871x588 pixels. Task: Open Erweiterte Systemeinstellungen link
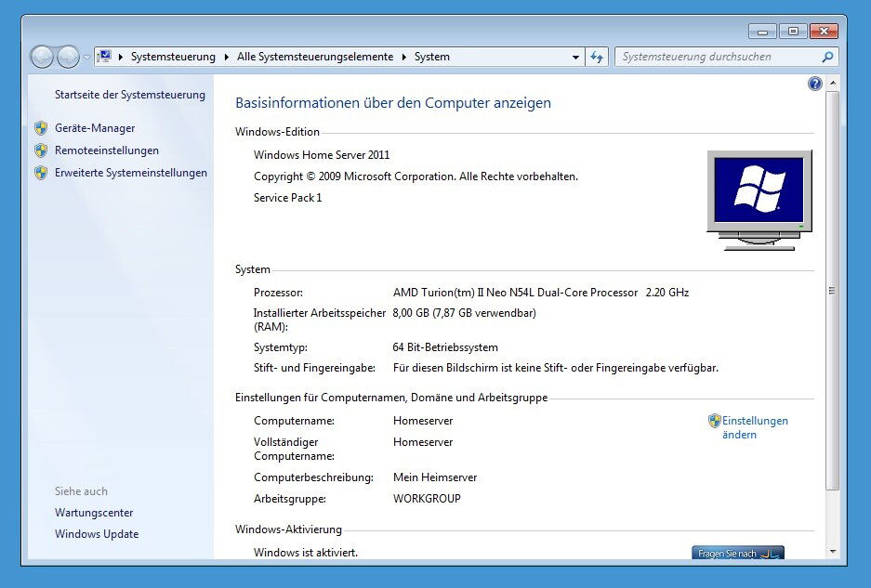(131, 173)
